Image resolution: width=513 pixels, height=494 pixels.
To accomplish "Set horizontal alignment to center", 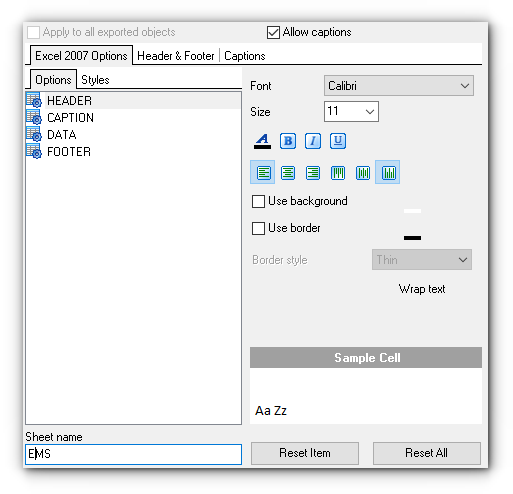I will tap(288, 173).
